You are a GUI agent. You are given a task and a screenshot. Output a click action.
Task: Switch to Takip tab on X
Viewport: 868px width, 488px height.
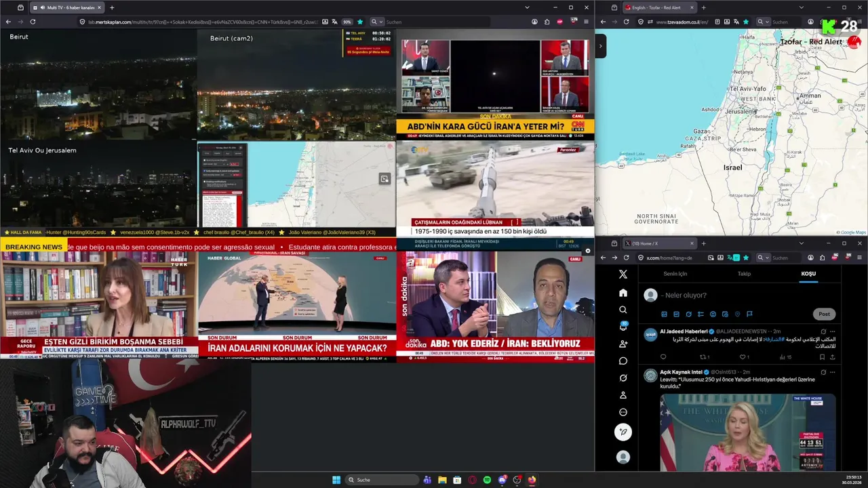point(744,274)
